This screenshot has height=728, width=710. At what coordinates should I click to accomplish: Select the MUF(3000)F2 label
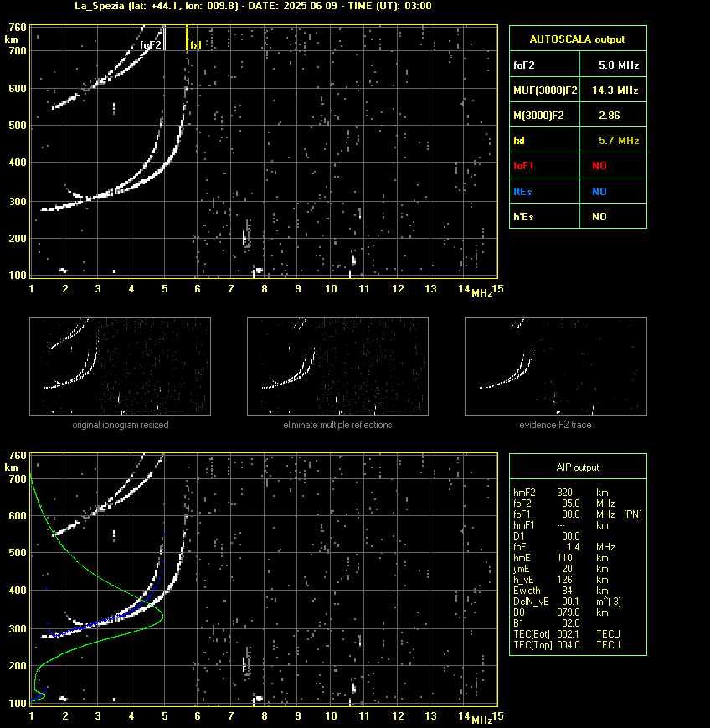545,90
